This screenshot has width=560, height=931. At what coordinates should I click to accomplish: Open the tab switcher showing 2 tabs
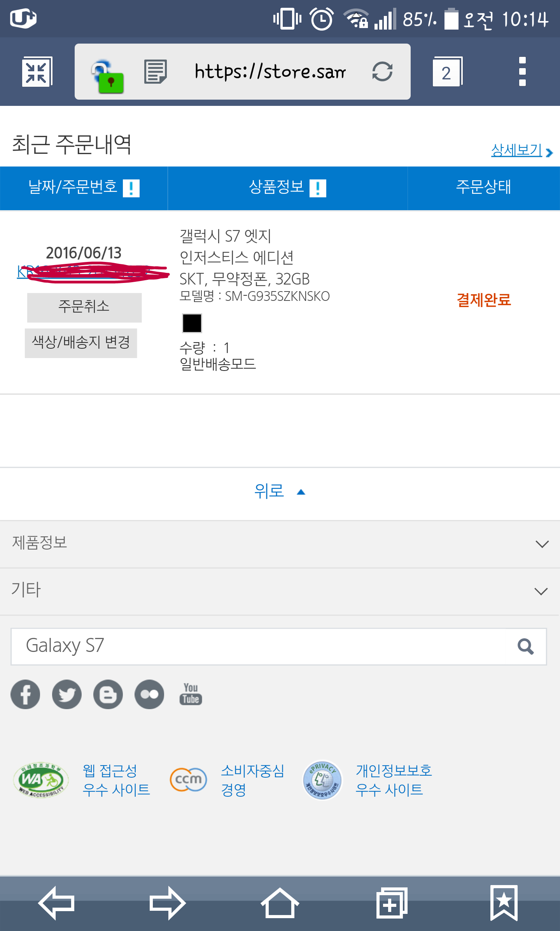click(447, 72)
